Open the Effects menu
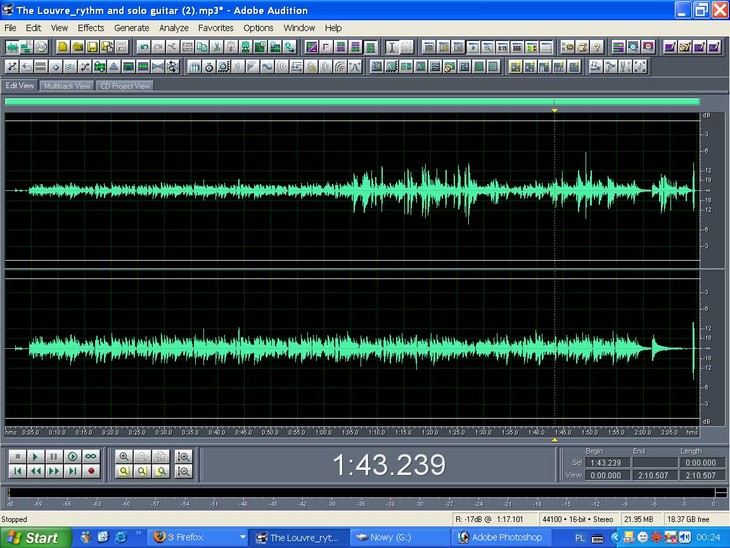Image resolution: width=730 pixels, height=548 pixels. [91, 28]
